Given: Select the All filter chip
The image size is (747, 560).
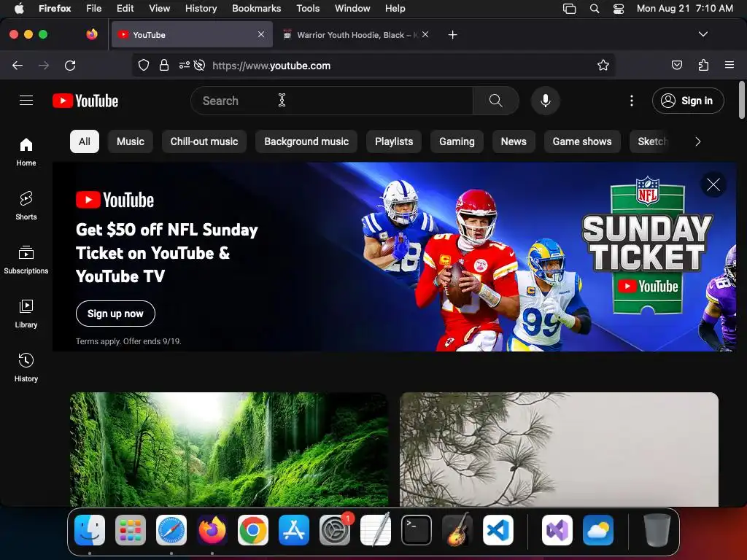Looking at the screenshot, I should tap(85, 141).
